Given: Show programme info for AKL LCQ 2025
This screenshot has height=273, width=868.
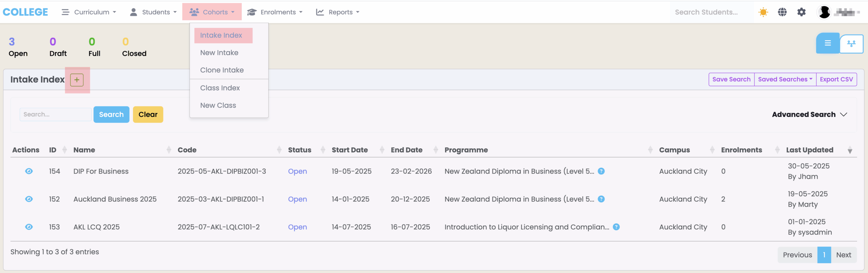Looking at the screenshot, I should point(616,227).
